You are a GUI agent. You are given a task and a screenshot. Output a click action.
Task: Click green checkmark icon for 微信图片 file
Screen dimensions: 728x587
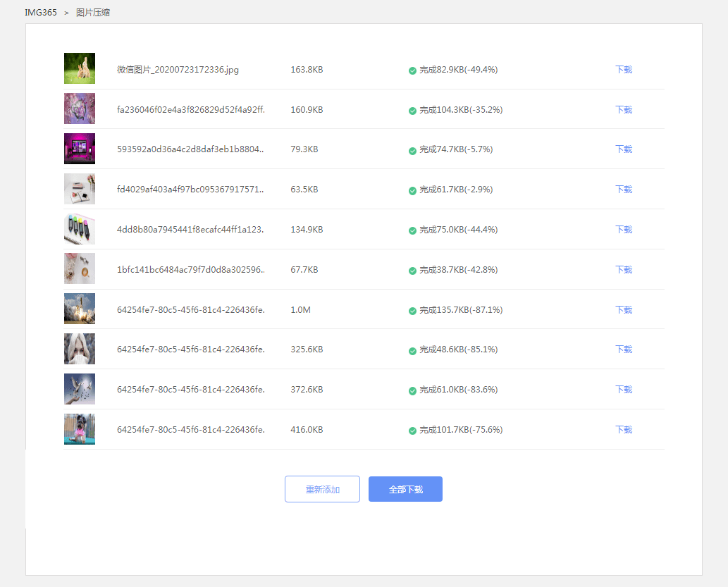(412, 70)
